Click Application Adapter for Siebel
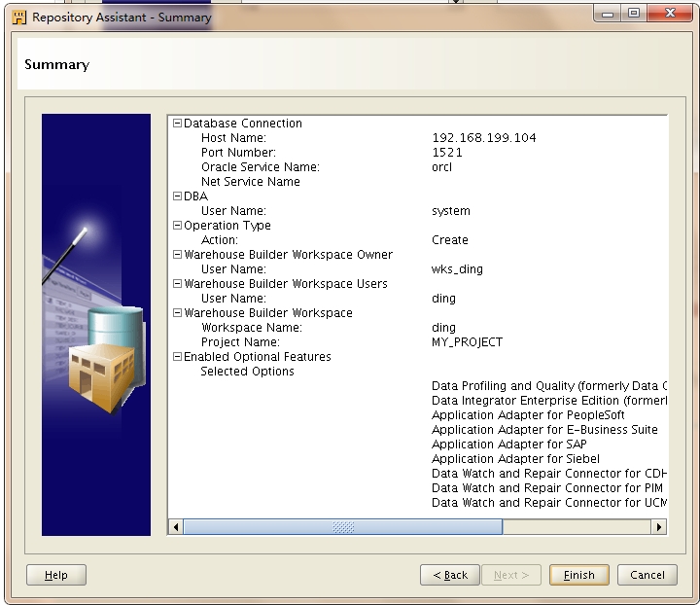 [x=515, y=458]
